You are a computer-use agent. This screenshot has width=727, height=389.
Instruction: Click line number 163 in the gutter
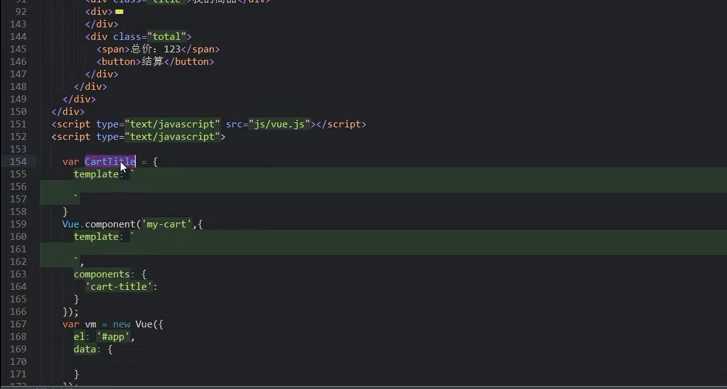pyautogui.click(x=18, y=274)
